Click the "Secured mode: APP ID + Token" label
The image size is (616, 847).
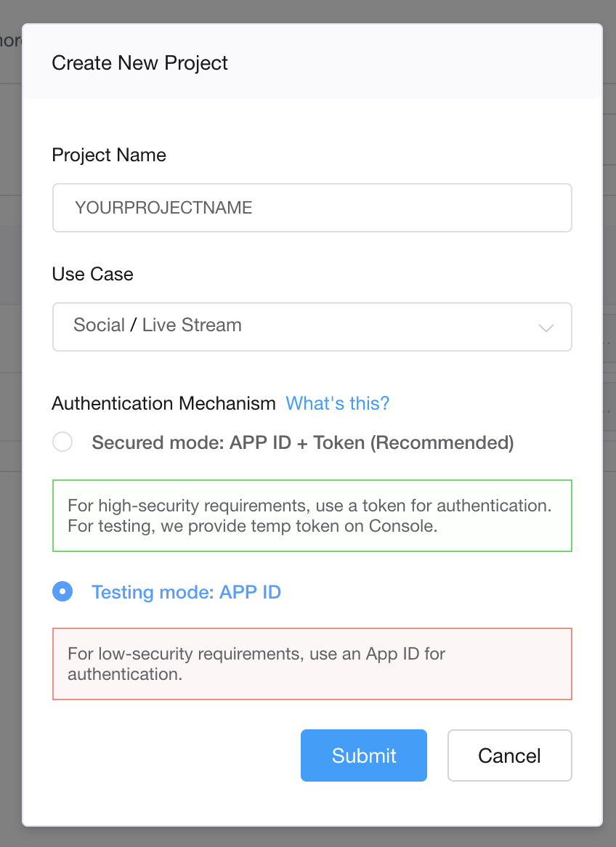(x=302, y=442)
